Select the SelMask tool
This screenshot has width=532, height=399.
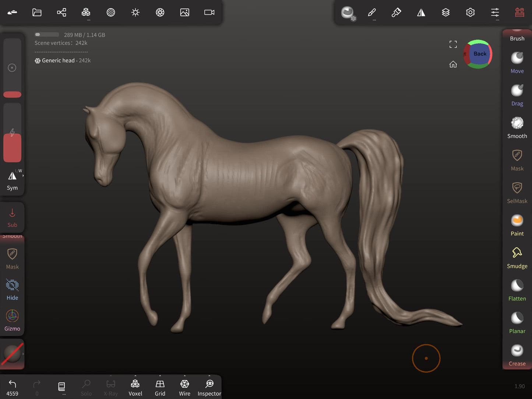(x=517, y=193)
